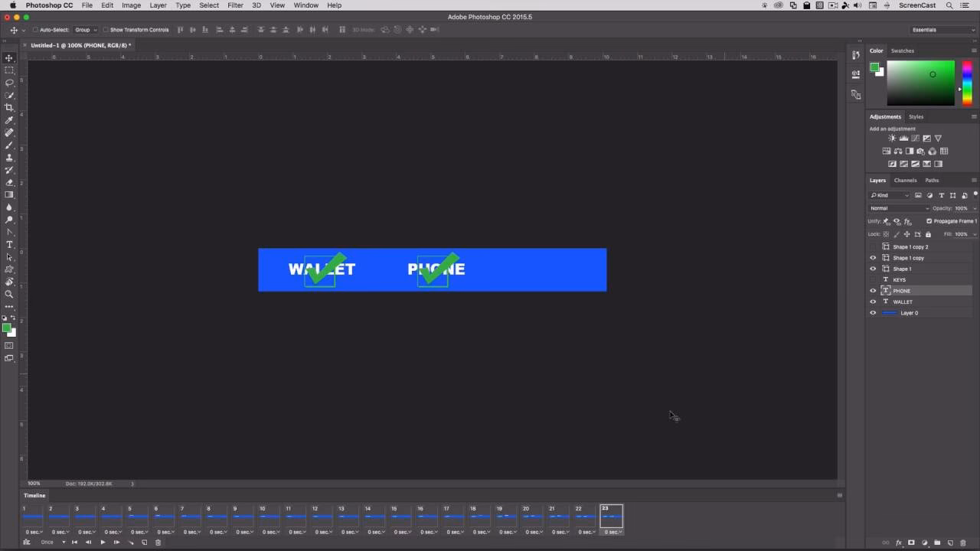Select the Crop tool

(9, 108)
